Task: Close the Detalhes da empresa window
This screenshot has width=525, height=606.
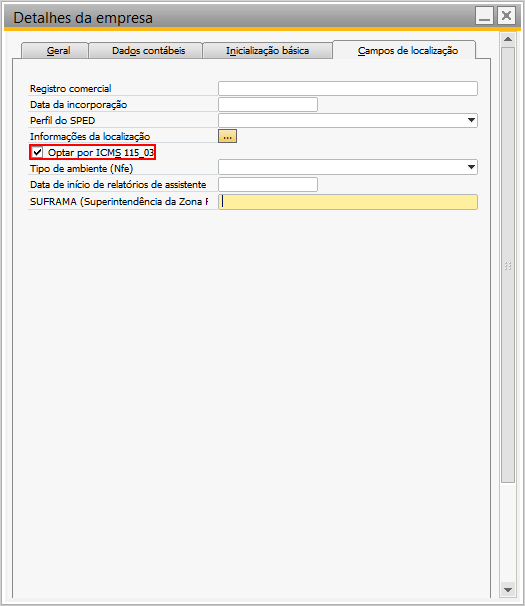Action: click(x=506, y=16)
